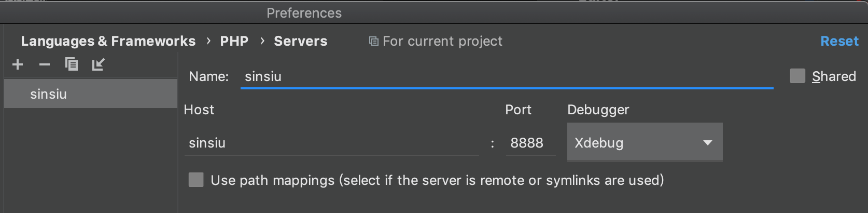
Task: Enable Use path mappings checkbox
Action: tap(196, 180)
